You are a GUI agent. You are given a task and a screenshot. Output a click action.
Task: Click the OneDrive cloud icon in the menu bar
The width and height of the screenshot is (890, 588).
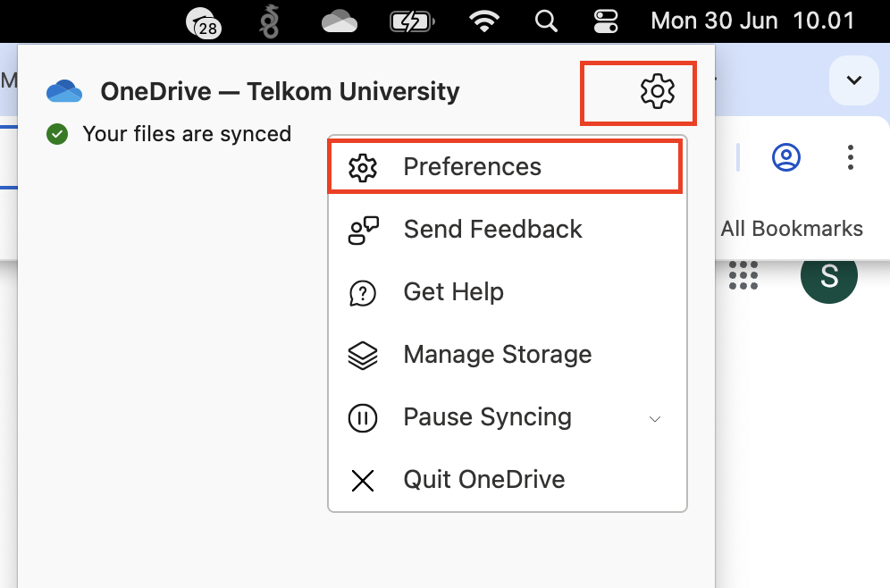coord(340,21)
